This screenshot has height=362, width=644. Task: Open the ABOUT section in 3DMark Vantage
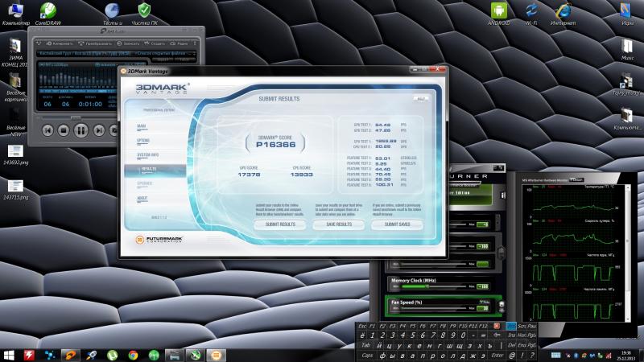(x=142, y=198)
